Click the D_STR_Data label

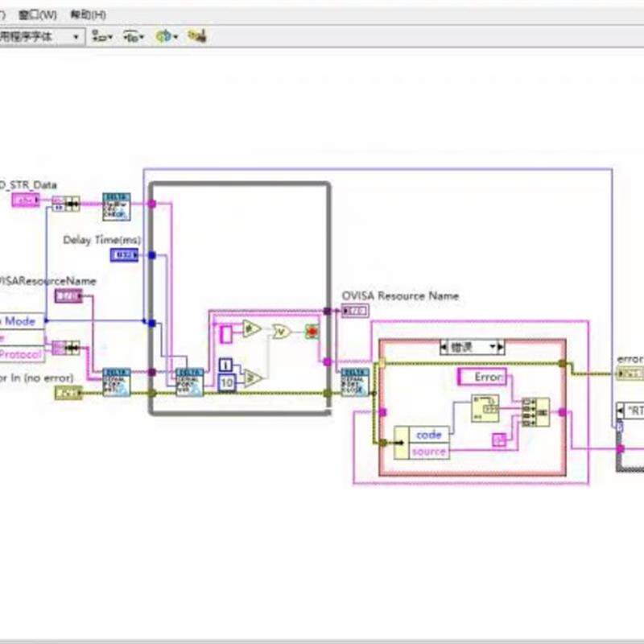[x=28, y=185]
